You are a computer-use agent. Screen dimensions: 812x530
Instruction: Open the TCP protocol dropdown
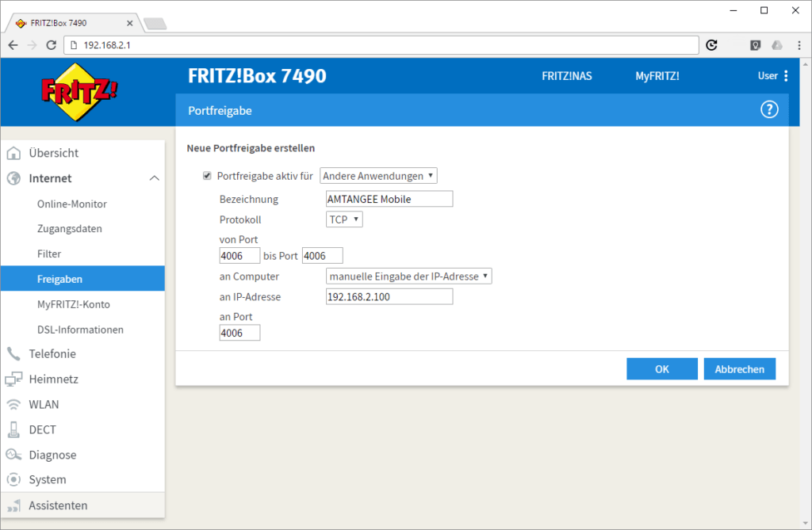[344, 219]
